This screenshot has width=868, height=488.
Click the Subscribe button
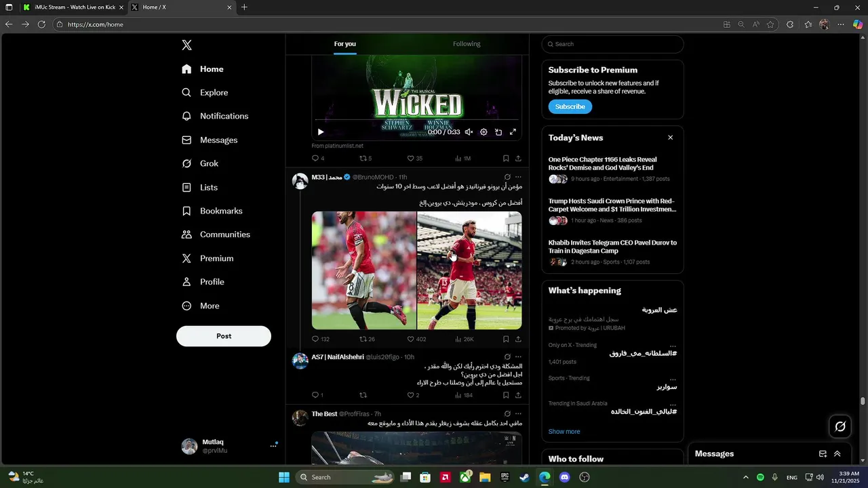point(570,107)
